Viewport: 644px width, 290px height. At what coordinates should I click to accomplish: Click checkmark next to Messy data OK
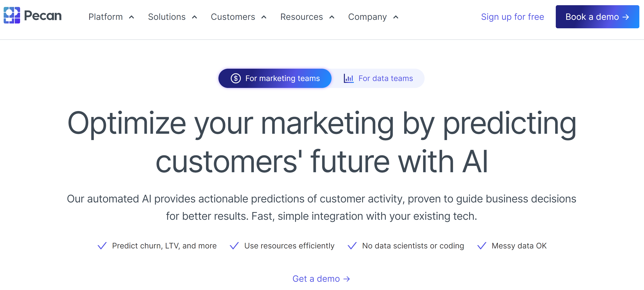coord(482,246)
